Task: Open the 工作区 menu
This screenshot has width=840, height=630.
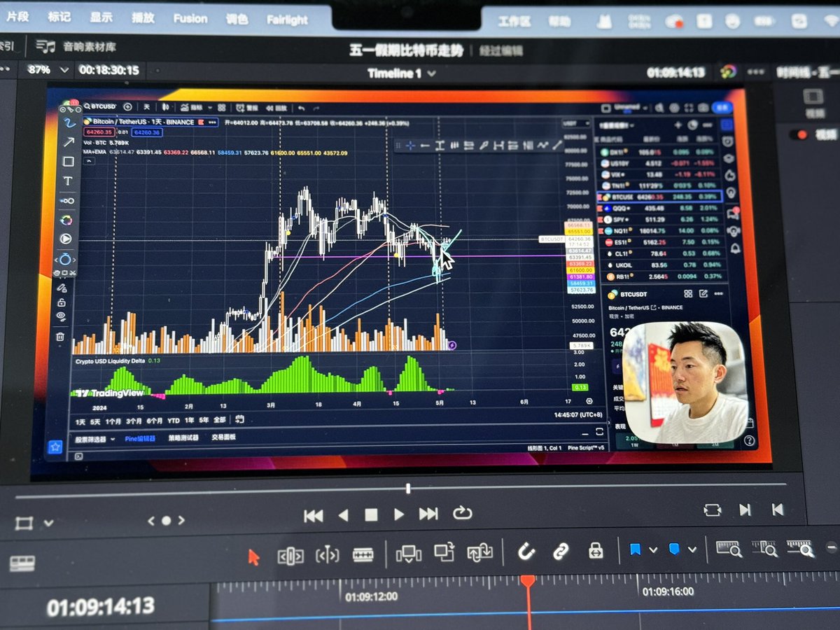Action: click(x=514, y=21)
